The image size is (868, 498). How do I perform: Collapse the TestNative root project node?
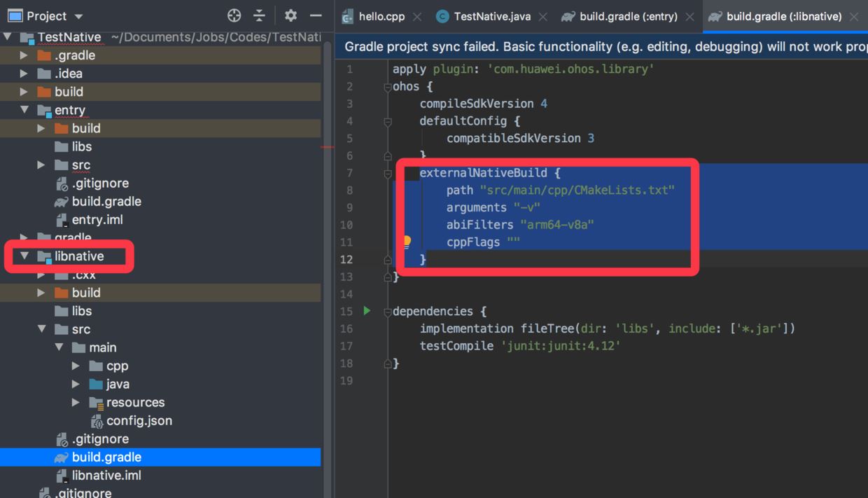pos(8,36)
